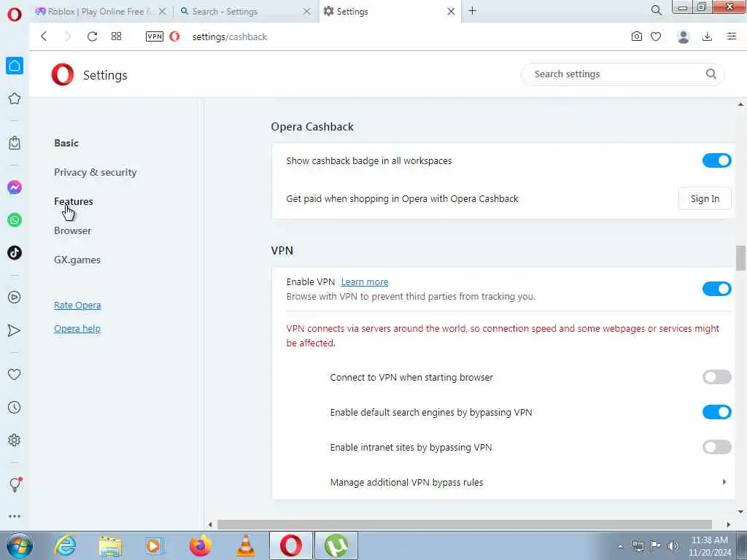This screenshot has height=560, width=747.
Task: Open VLC media player from taskbar
Action: pyautogui.click(x=246, y=545)
